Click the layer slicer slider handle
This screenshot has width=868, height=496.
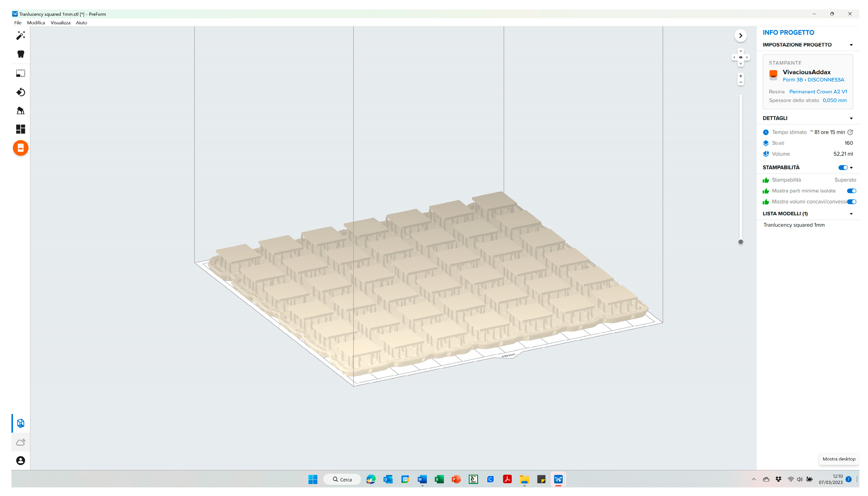coord(740,242)
